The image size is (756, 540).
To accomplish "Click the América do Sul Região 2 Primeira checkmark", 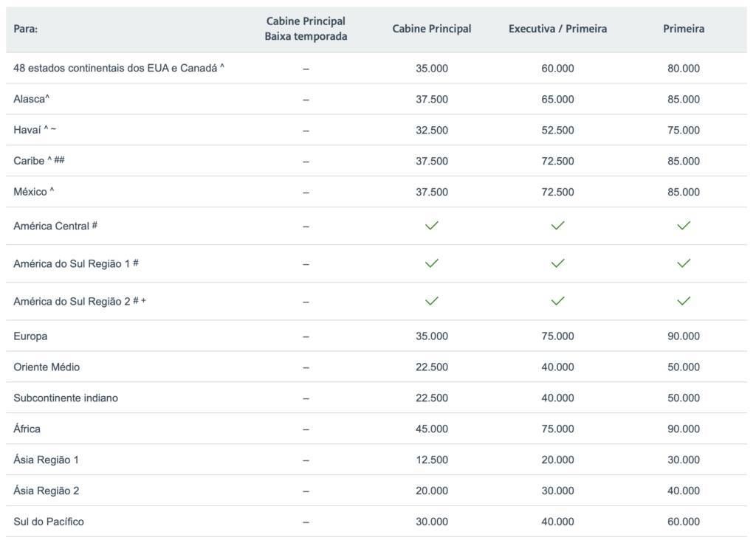I will point(683,301).
